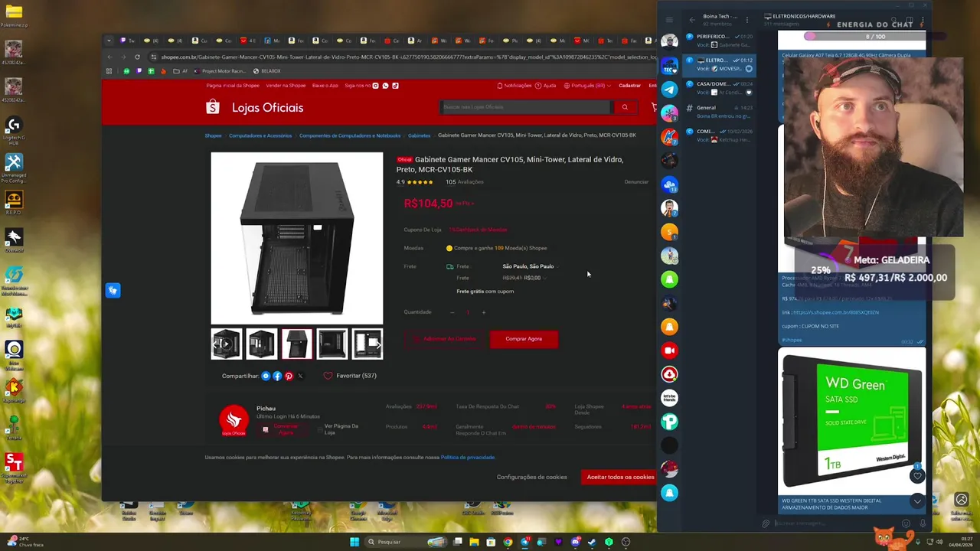Open the 105 Avaliações reviews link
Screen dimensions: 980x551
point(465,182)
